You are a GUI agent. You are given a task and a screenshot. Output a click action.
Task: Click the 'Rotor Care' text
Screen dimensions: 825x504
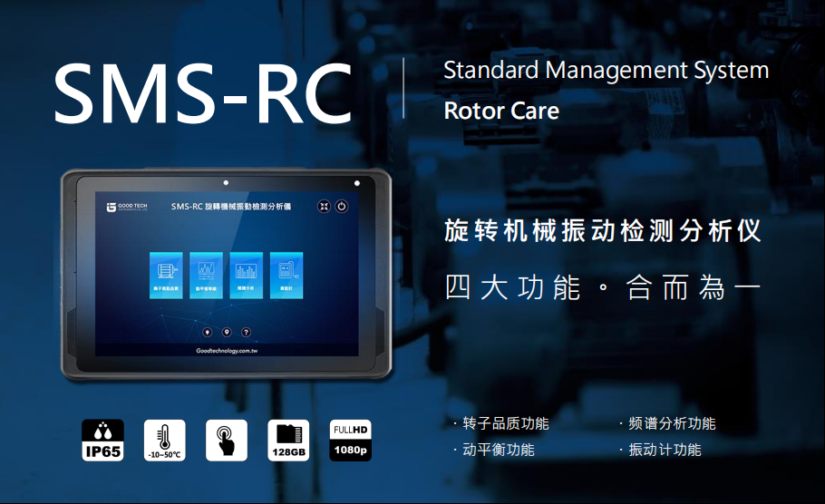click(x=501, y=111)
